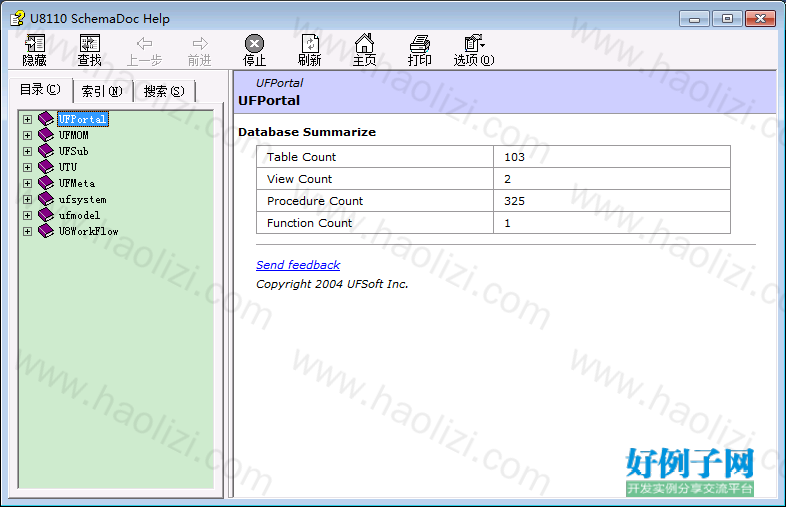Screen dimensions: 786x507
Task: Click the Database Summarize heading
Action: pos(307,132)
